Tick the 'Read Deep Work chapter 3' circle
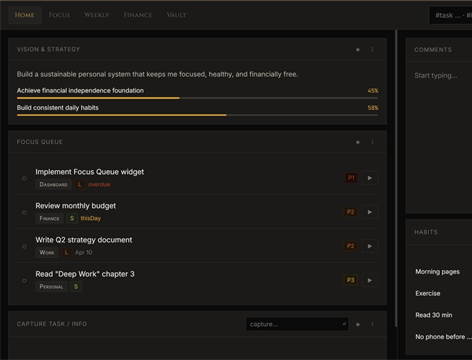 coord(24,281)
